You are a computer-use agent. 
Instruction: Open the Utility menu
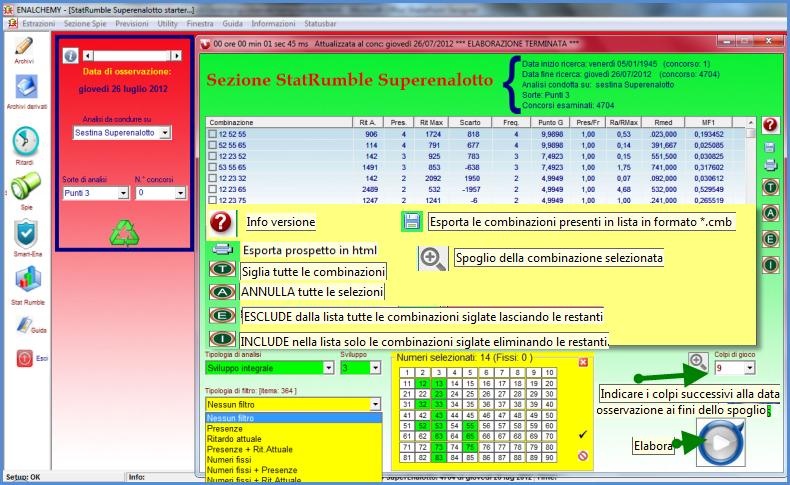pyautogui.click(x=167, y=24)
